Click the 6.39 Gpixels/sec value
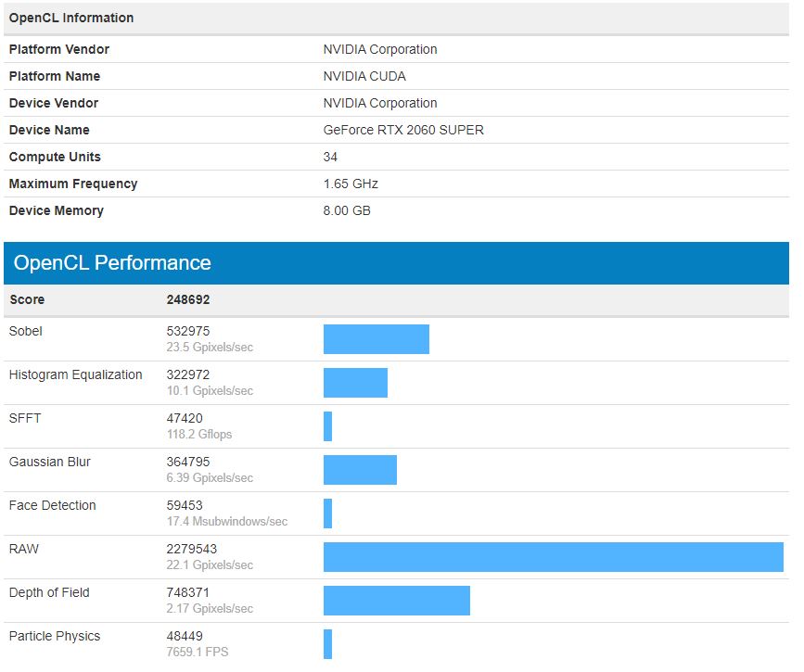Image resolution: width=804 pixels, height=672 pixels. click(210, 477)
